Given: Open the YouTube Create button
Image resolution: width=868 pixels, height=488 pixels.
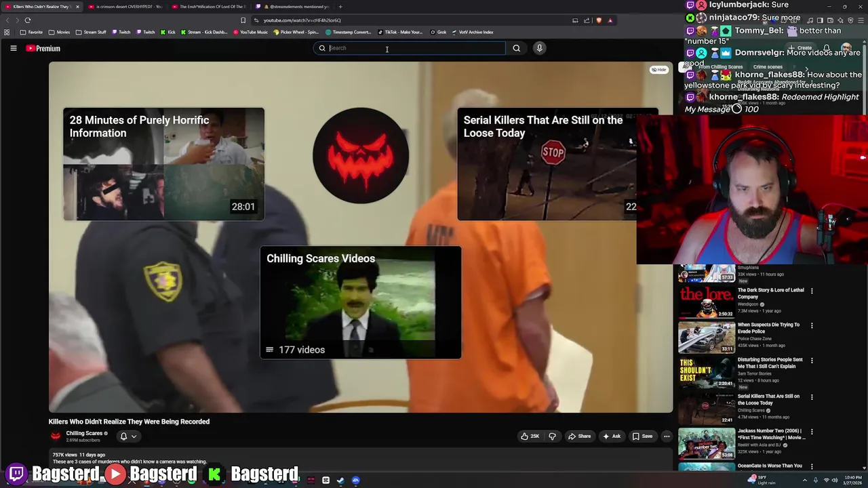Looking at the screenshot, I should [800, 48].
